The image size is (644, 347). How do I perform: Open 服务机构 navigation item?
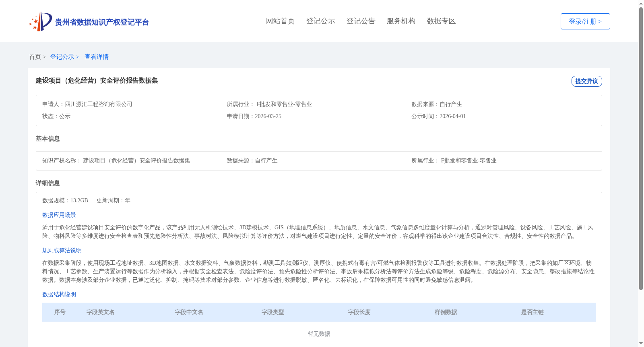pos(401,21)
